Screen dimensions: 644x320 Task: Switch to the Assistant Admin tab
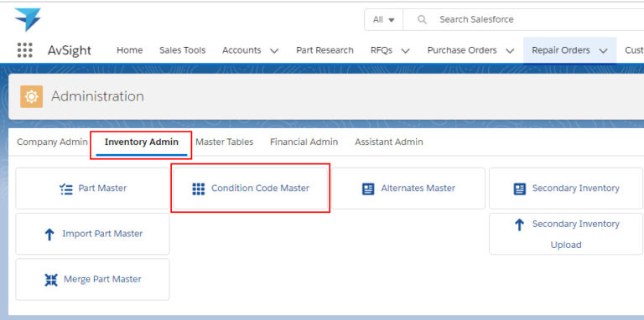(389, 142)
